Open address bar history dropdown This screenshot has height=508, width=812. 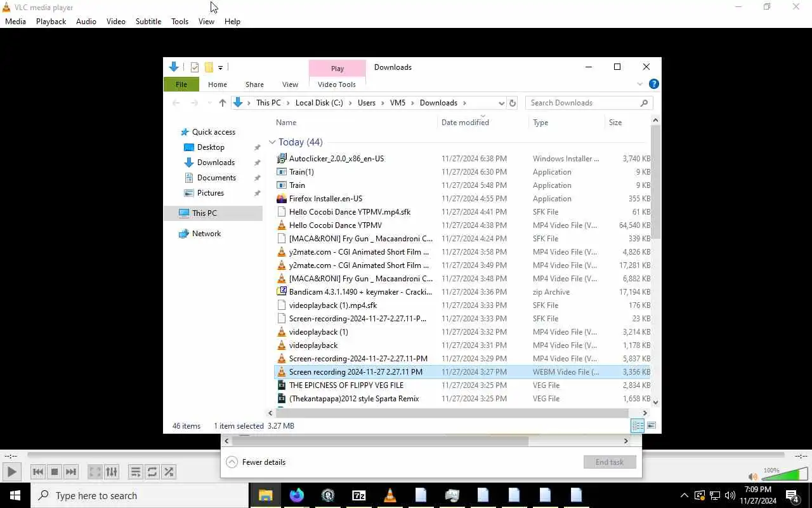501,103
